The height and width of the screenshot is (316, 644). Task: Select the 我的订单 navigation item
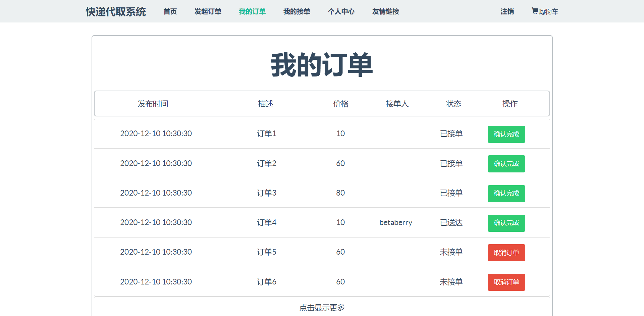[252, 11]
